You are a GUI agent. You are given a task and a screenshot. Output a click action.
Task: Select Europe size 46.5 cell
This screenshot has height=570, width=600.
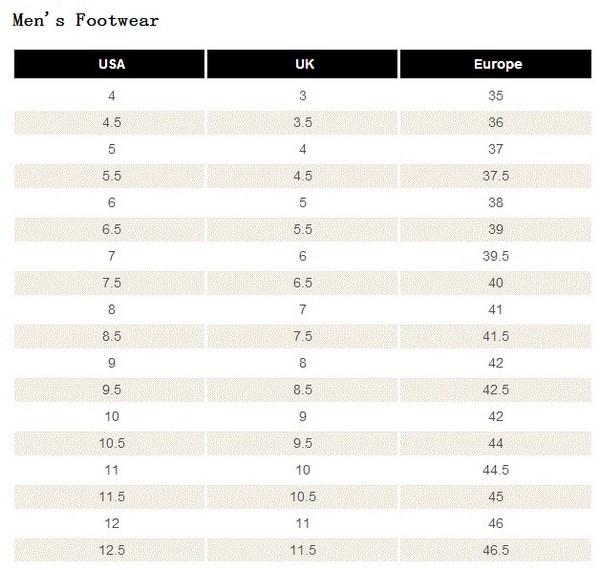pos(496,550)
